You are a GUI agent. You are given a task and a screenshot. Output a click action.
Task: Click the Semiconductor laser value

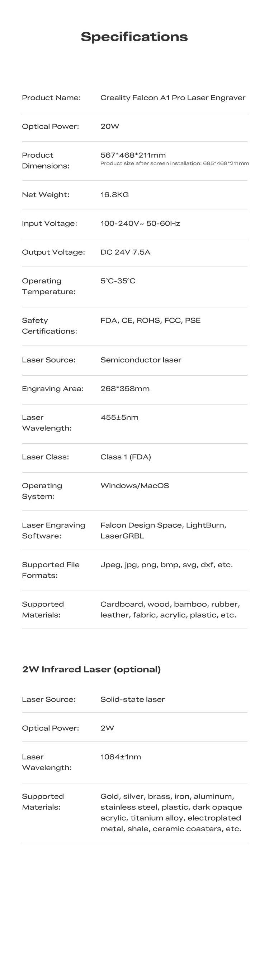[x=141, y=360]
